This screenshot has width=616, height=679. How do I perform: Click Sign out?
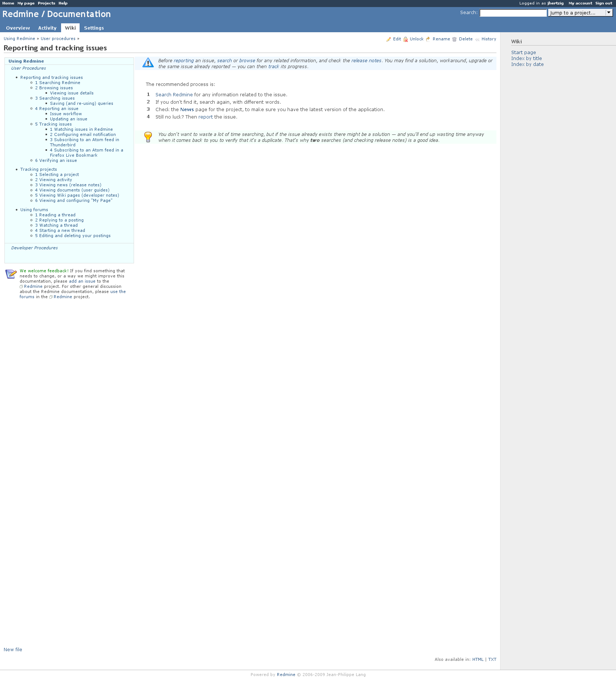click(x=604, y=3)
